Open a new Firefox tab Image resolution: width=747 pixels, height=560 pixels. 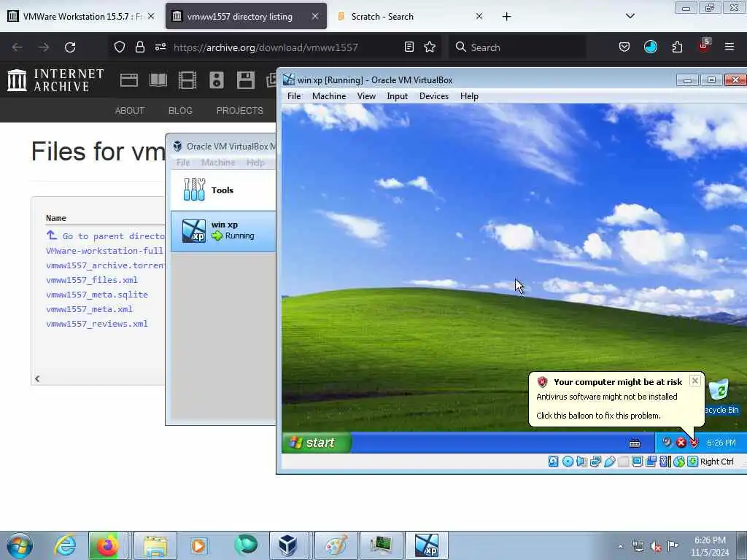[x=506, y=17]
